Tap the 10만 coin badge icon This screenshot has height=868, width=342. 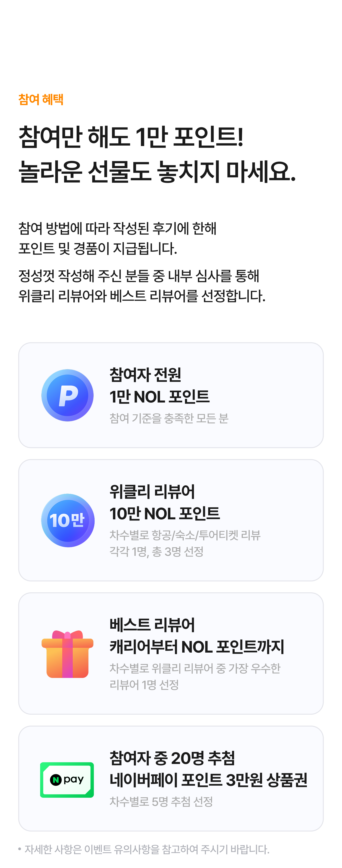[67, 520]
